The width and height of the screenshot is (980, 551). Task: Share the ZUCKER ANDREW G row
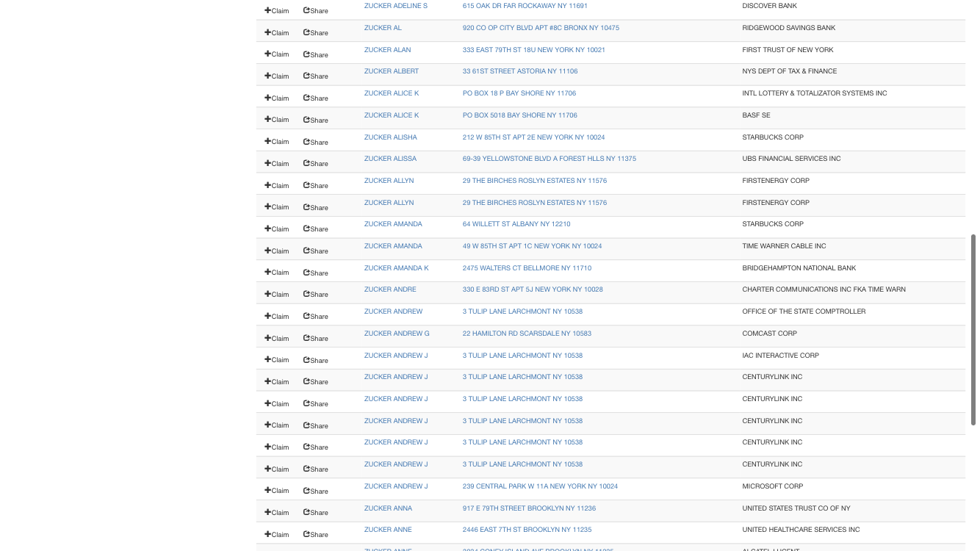pos(316,339)
